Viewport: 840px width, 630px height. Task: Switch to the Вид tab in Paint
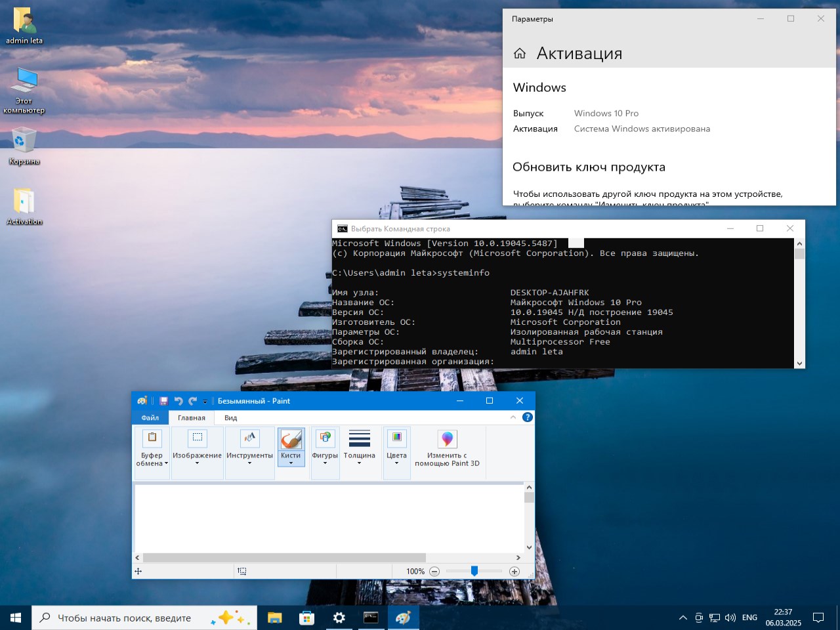(230, 417)
